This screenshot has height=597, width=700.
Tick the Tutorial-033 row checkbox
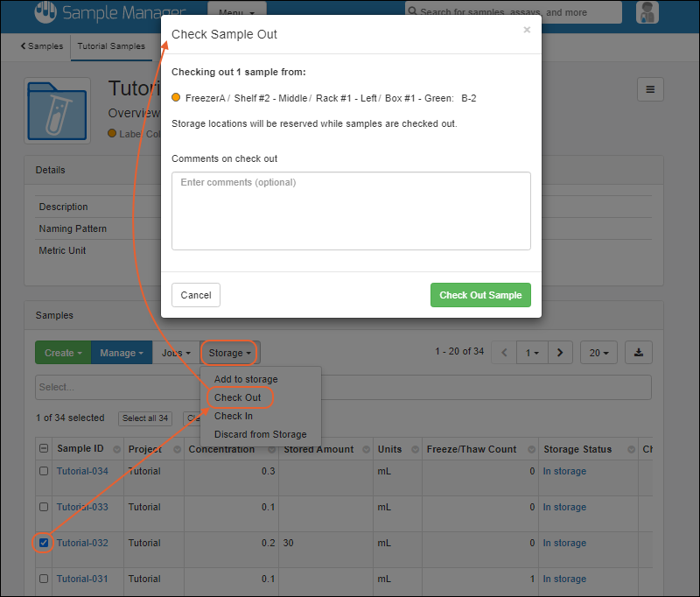(44, 507)
